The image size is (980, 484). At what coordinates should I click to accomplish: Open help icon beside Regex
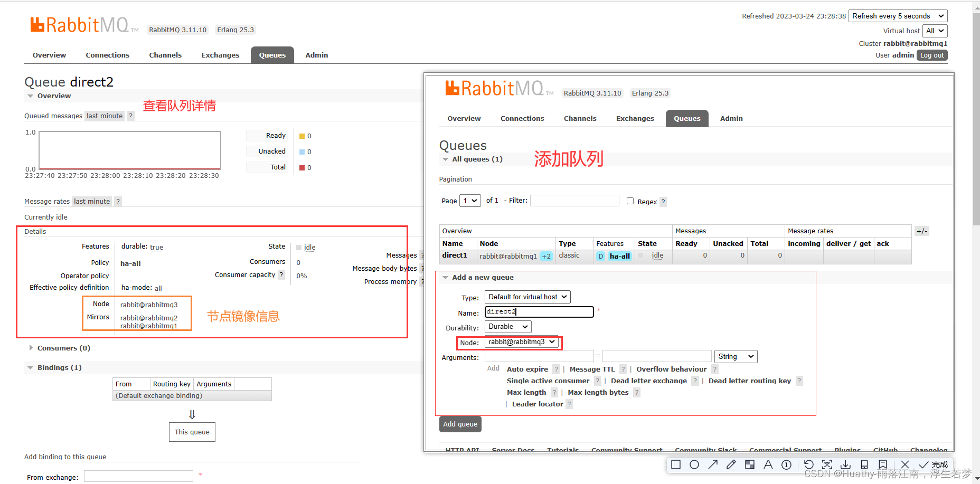pyautogui.click(x=663, y=202)
